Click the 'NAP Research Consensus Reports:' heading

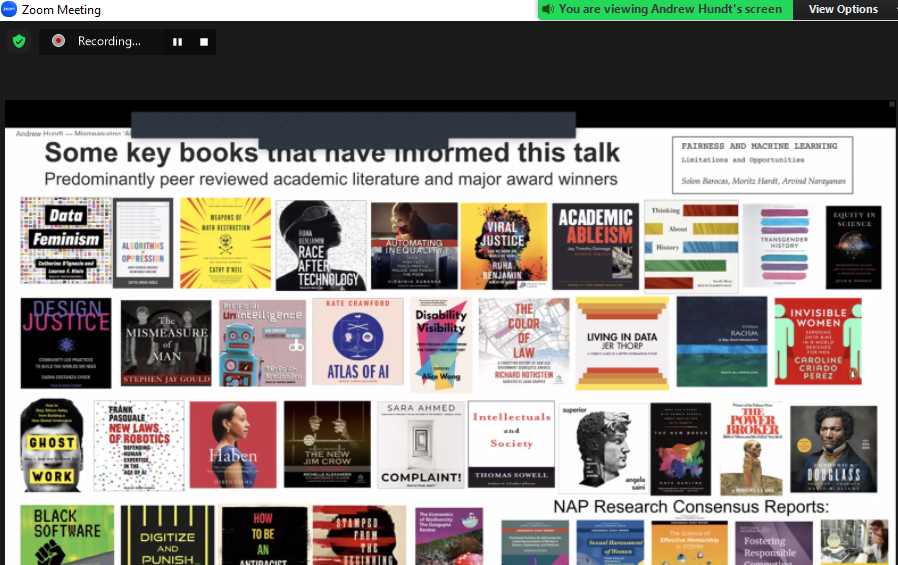point(691,507)
